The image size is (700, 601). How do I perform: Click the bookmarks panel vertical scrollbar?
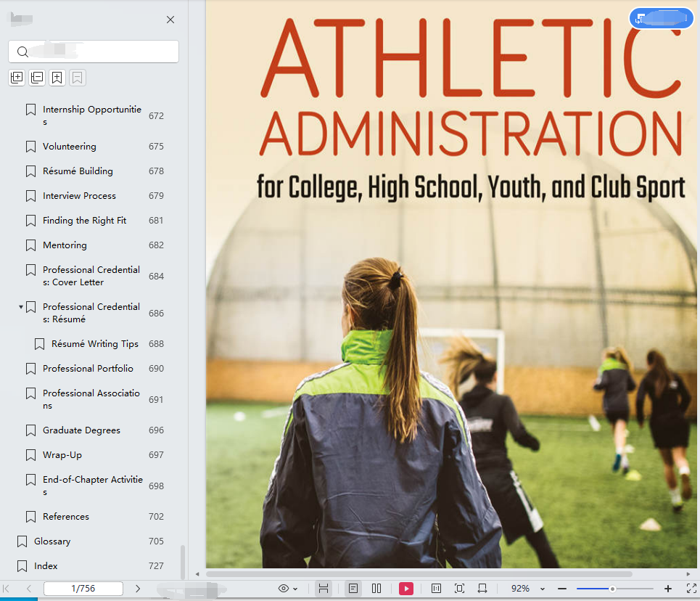pyautogui.click(x=183, y=561)
